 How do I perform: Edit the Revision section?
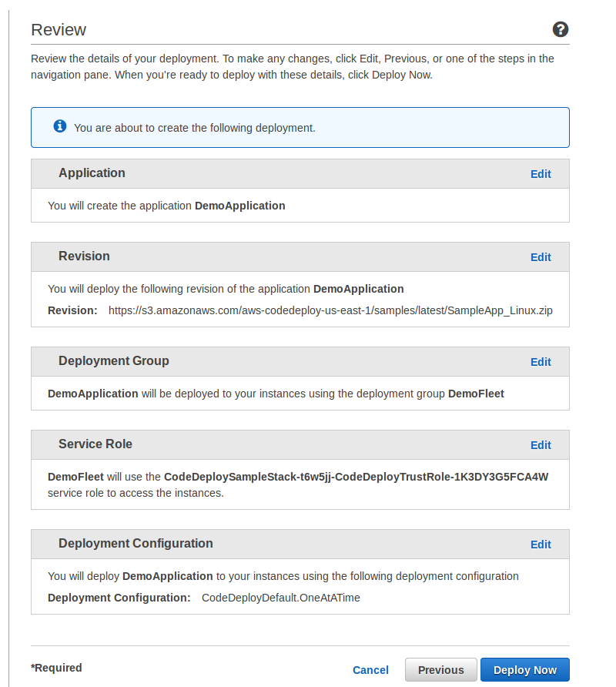pos(541,257)
